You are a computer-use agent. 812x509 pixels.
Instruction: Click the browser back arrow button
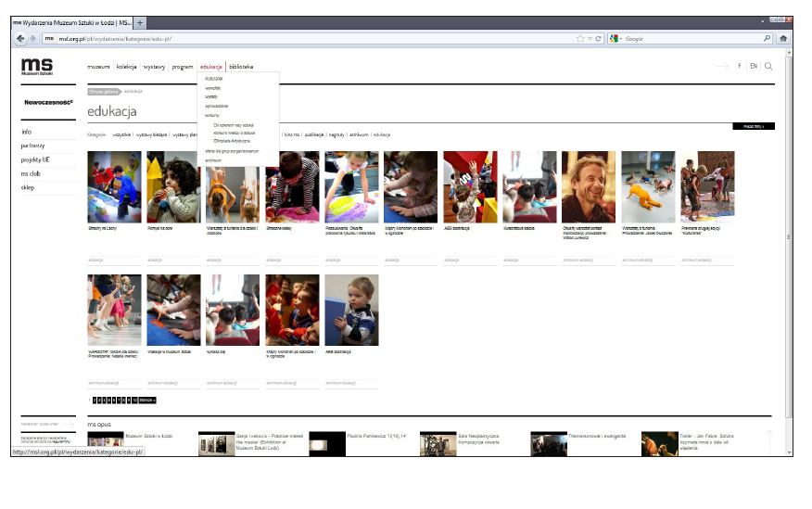pyautogui.click(x=20, y=38)
